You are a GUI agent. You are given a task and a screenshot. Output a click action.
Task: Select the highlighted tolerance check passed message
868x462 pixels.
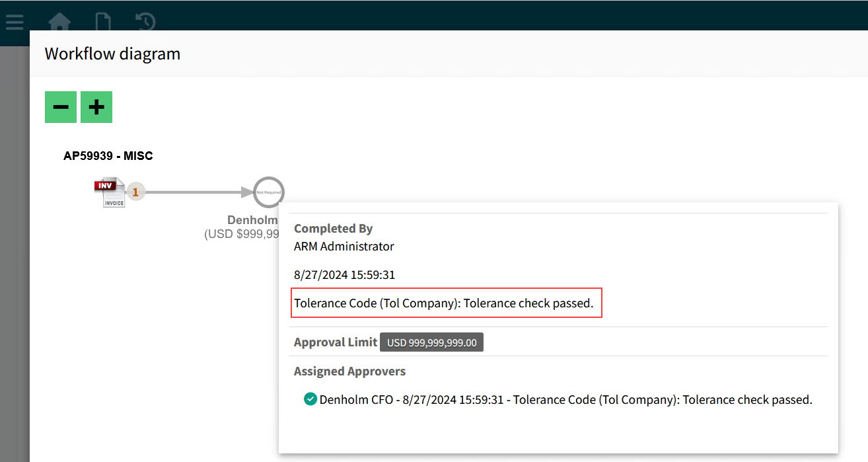pyautogui.click(x=447, y=303)
